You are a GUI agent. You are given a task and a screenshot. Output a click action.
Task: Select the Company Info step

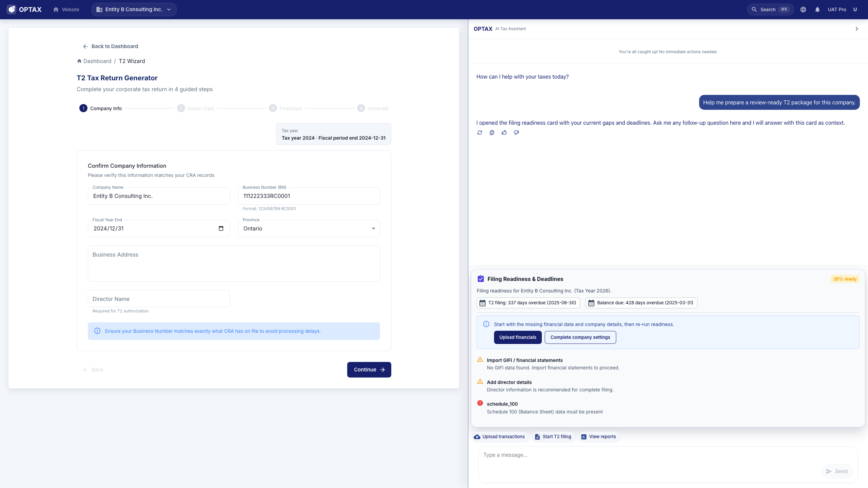tap(101, 108)
